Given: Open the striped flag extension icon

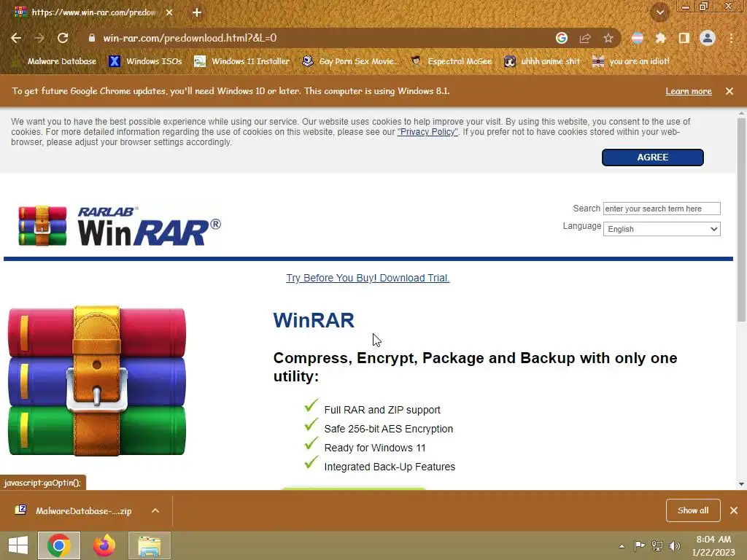Looking at the screenshot, I should click(638, 38).
